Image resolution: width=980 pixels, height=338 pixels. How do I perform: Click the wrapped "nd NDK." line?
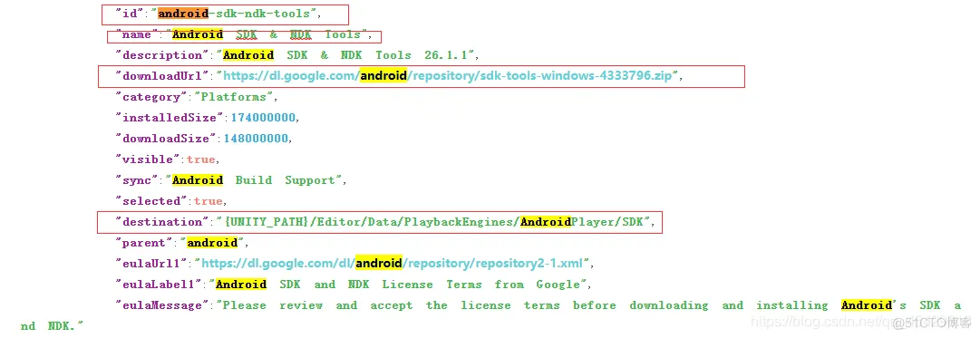tap(52, 325)
